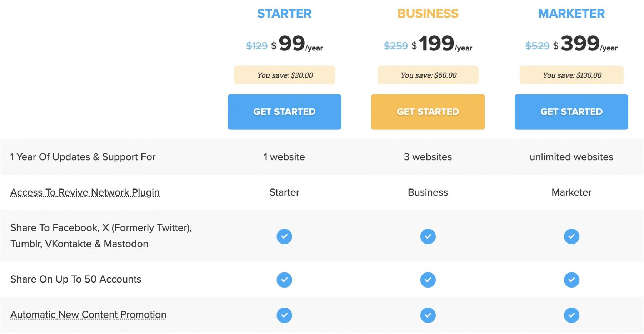Click Business checkmark for Content Promotion row
Screen dimensions: 644x334
[x=428, y=315]
